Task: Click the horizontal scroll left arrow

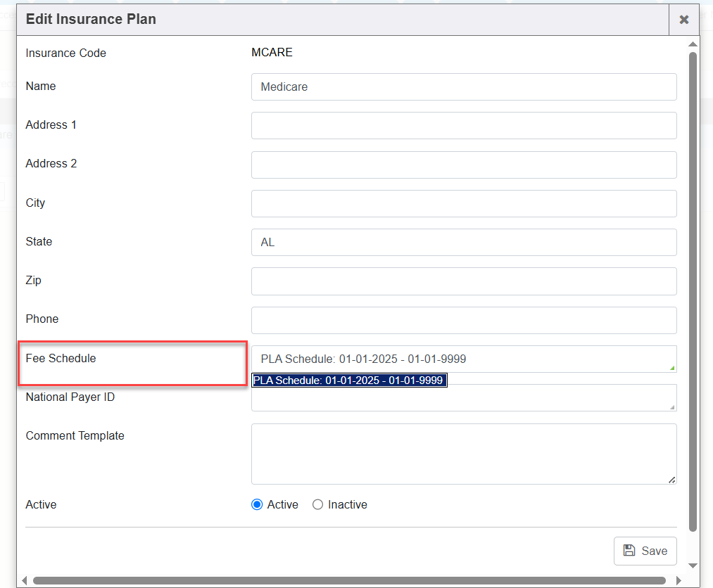Action: tap(24, 581)
